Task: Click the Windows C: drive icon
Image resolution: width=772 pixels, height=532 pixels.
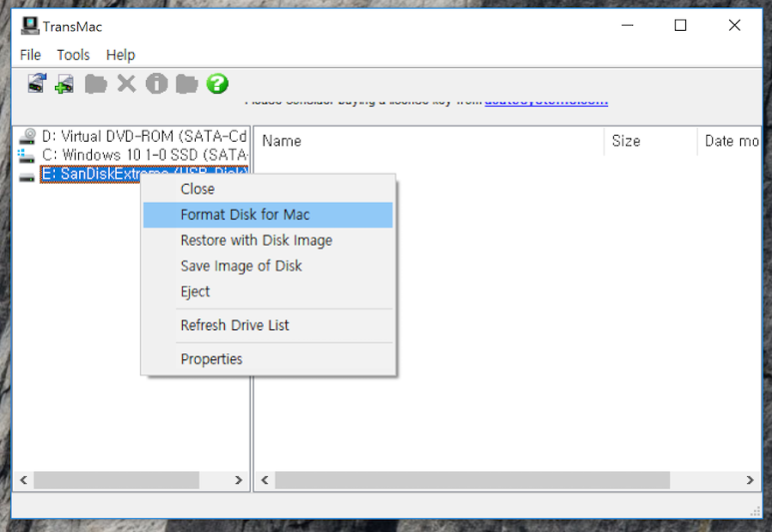Action: (x=27, y=155)
